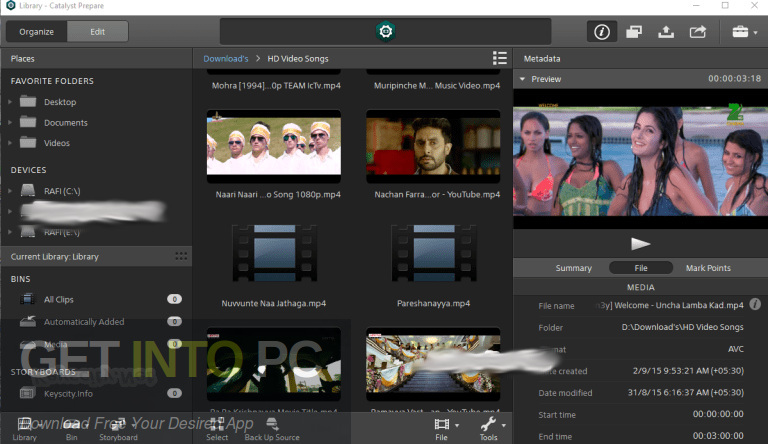This screenshot has width=768, height=444.
Task: Select Nachan Farra YouTube video thumbnail
Action: [x=433, y=147]
